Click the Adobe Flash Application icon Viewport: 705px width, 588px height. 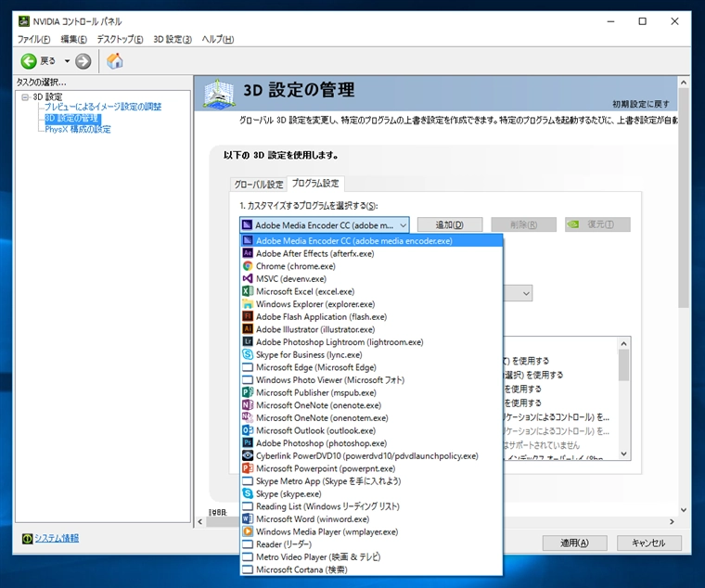pos(248,316)
